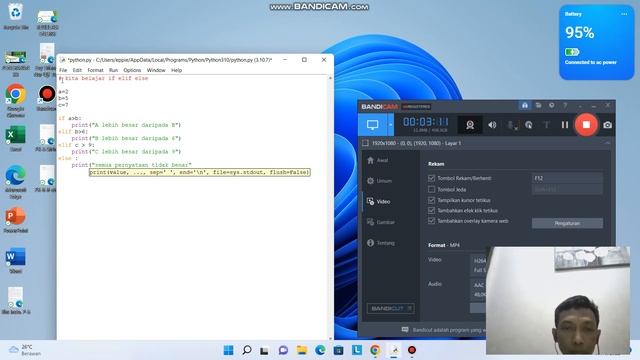Screen dimensions: 640x360
Task: Toggle microphone icon in Bandicam toolbar
Action: coord(511,125)
